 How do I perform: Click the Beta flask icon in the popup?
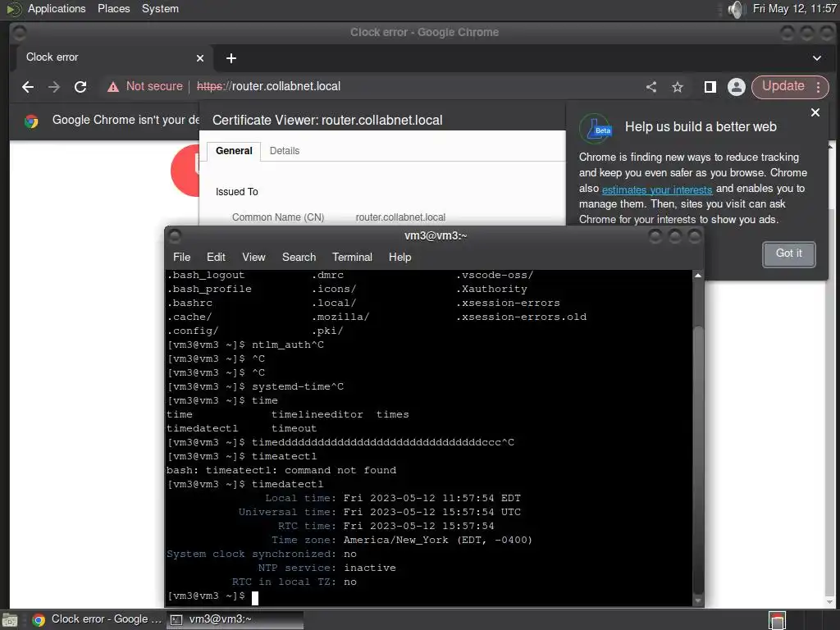[596, 129]
